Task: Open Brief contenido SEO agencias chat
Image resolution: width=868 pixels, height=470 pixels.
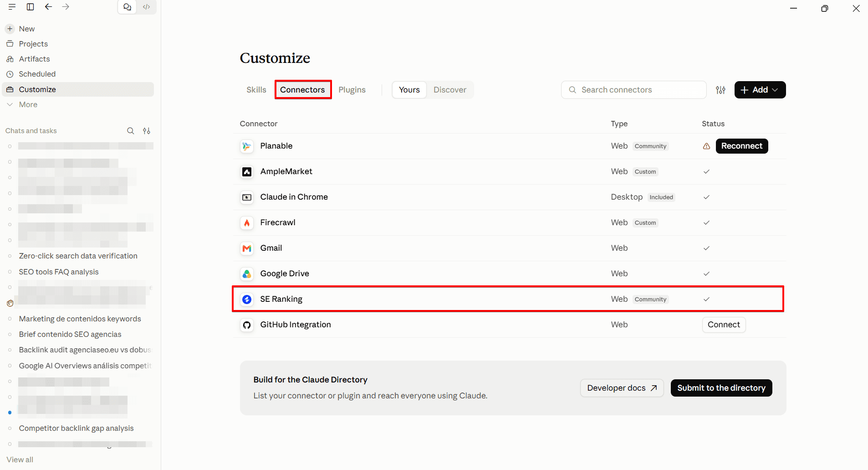Action: tap(70, 334)
